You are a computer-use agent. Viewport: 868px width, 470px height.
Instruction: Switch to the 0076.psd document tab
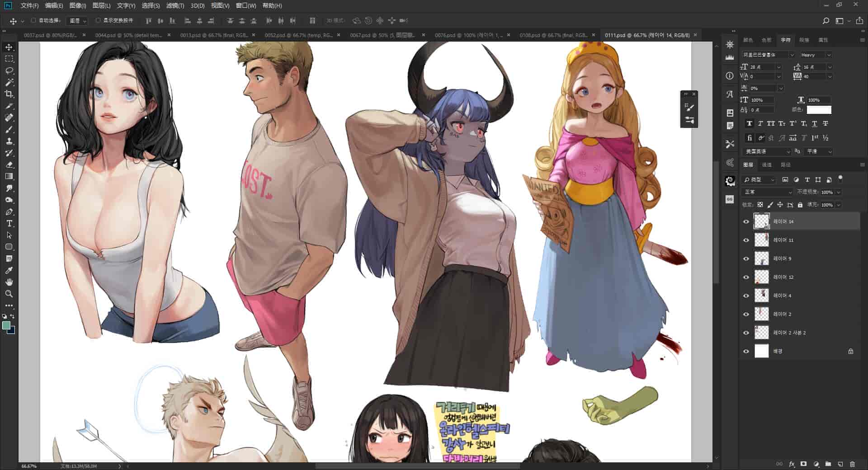pos(468,35)
